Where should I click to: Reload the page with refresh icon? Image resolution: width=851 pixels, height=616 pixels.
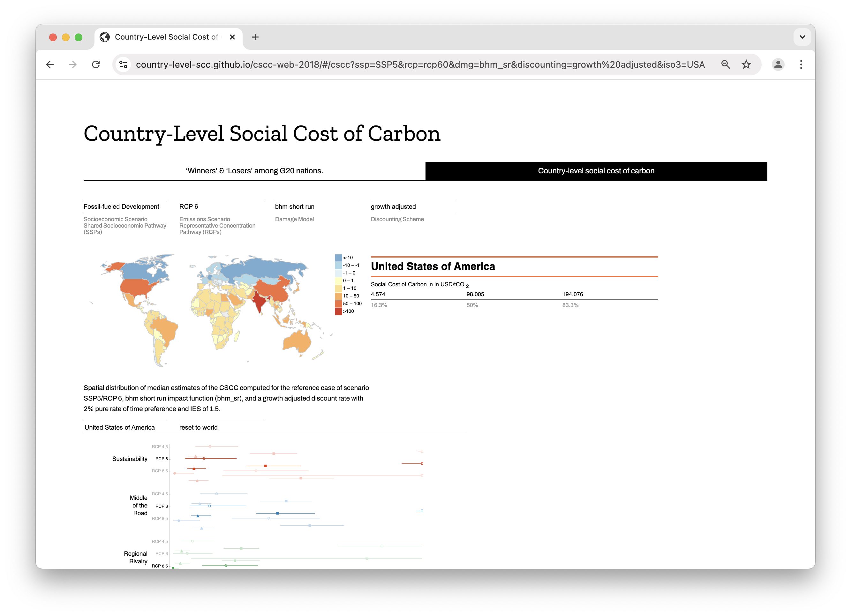96,64
